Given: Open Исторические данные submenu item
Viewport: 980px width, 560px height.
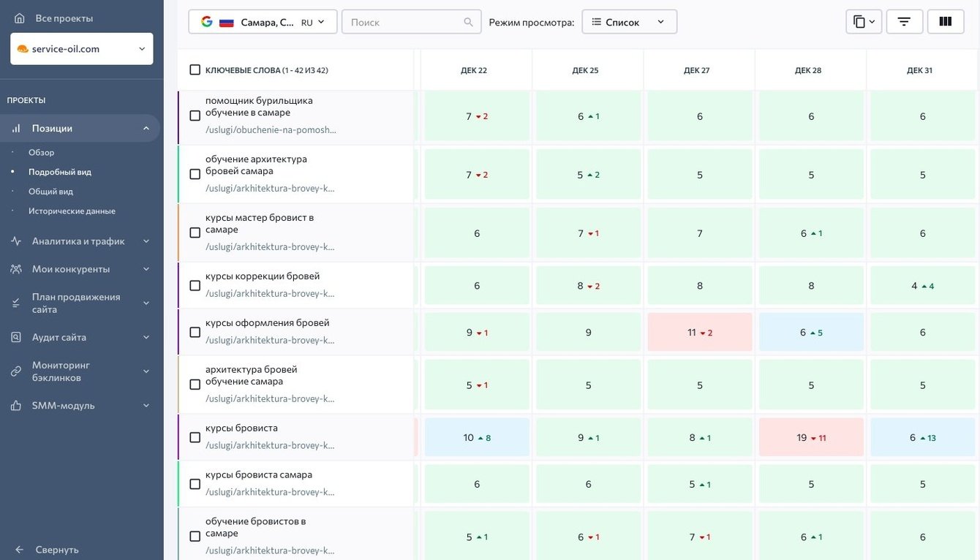Looking at the screenshot, I should [x=72, y=211].
